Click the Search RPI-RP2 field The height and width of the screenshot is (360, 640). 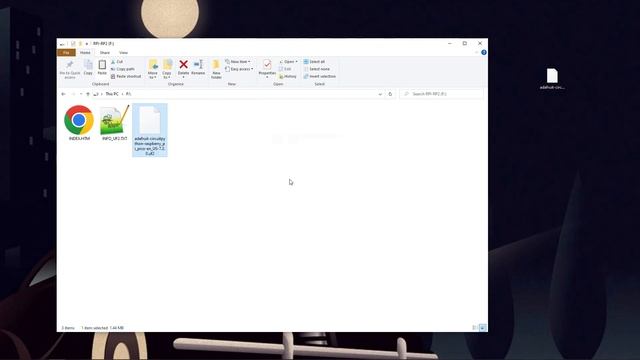(x=441, y=94)
